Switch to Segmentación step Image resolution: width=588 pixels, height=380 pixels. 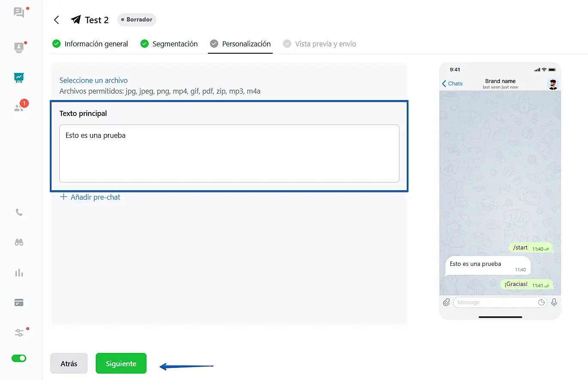169,44
